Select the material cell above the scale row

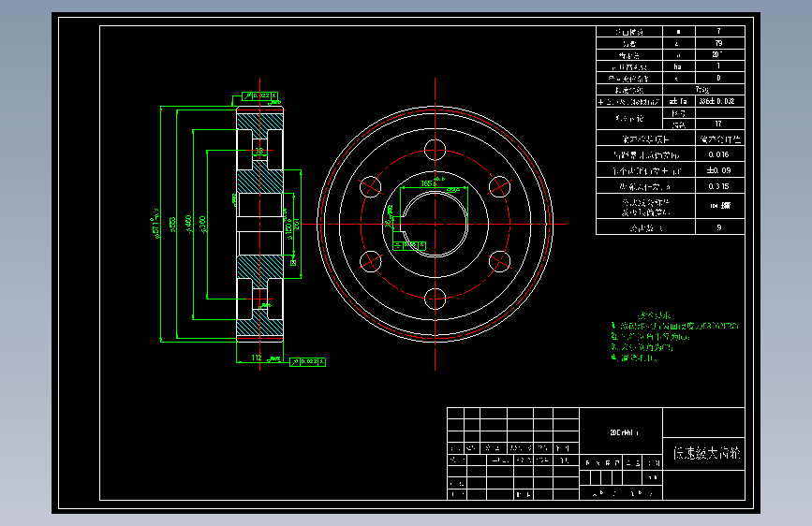tap(621, 432)
